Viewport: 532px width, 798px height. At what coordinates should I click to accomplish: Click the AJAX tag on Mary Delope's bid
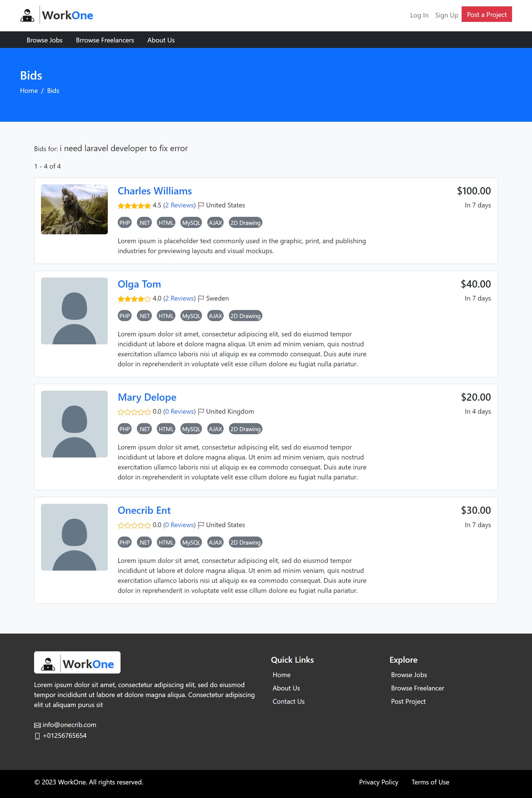pos(216,429)
